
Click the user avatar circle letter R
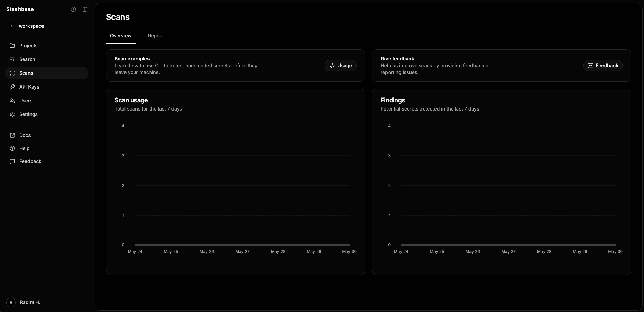pos(11,302)
